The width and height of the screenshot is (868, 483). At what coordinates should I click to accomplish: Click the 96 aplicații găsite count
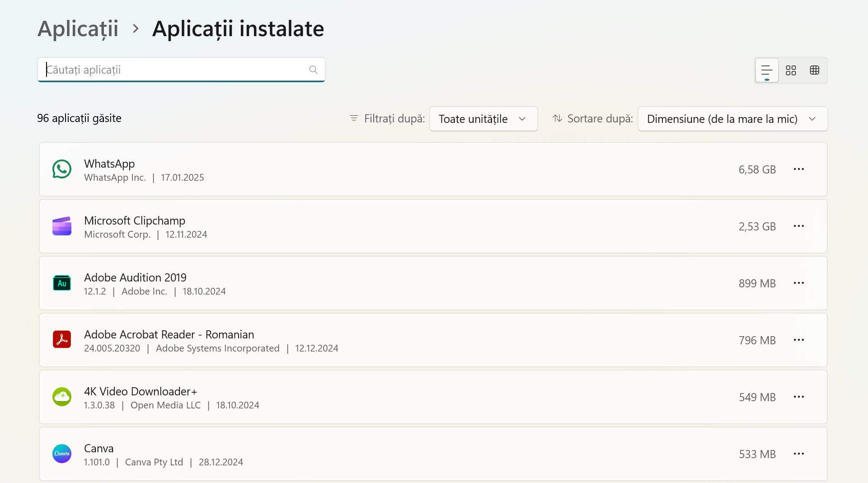coord(79,118)
